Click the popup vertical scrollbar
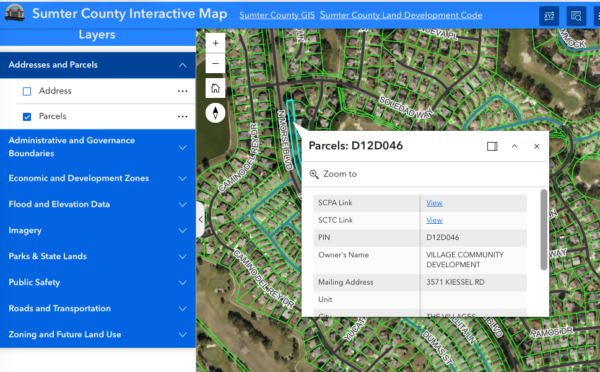600x372 pixels. [544, 230]
